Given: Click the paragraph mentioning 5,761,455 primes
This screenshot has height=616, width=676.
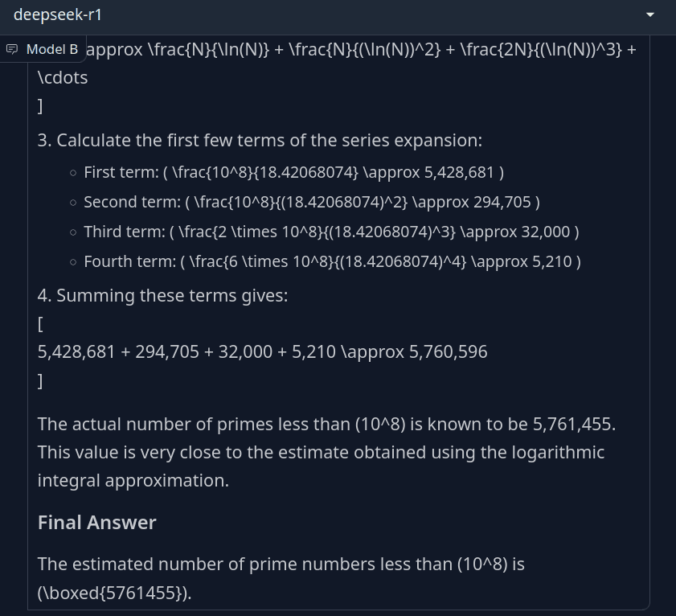Looking at the screenshot, I should point(326,452).
